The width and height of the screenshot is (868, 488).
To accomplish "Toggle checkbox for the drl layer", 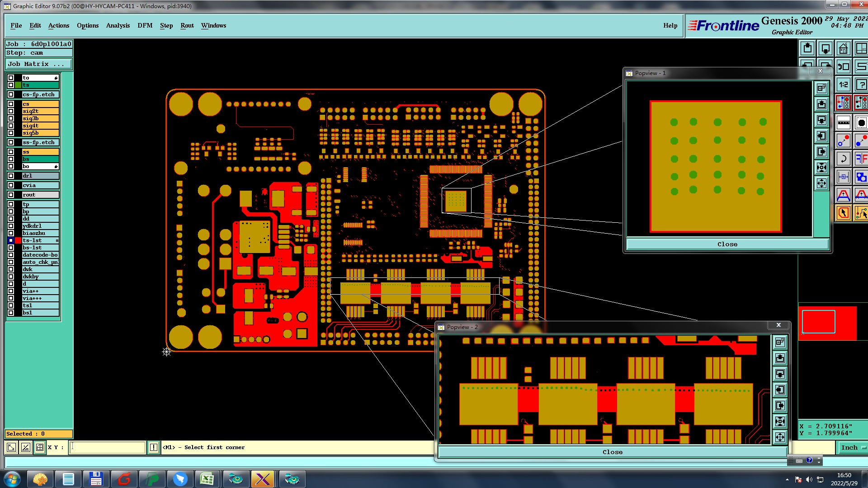I will pyautogui.click(x=11, y=176).
